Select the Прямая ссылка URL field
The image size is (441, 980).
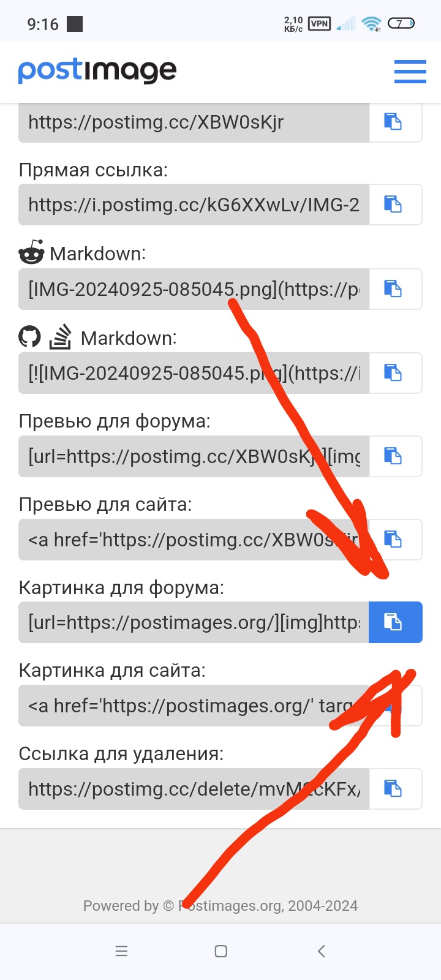click(194, 205)
